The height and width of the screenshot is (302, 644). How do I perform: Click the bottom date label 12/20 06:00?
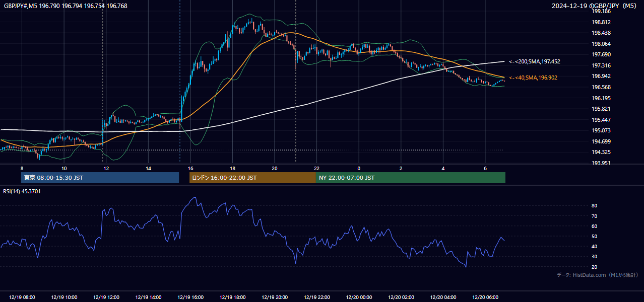[x=485, y=297]
